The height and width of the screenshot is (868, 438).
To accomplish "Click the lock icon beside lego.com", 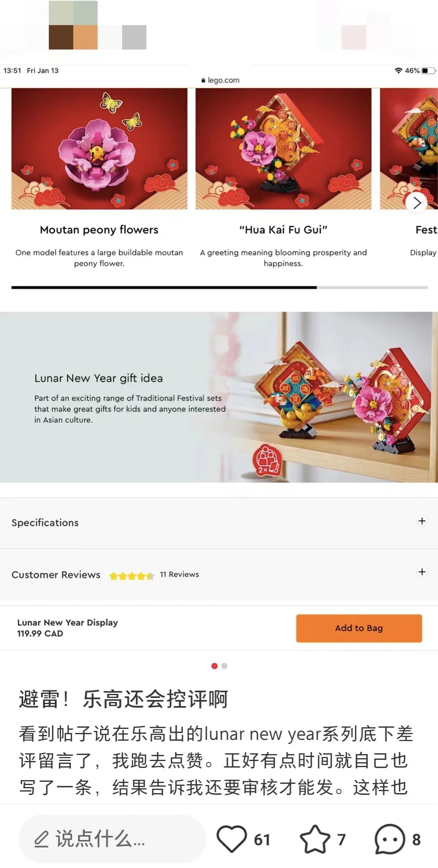I will coord(203,81).
